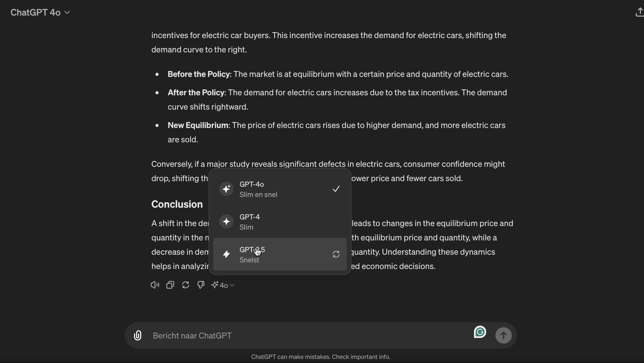Viewport: 644px width, 363px height.
Task: Select GPT-4 Slim from the menu
Action: pos(280,222)
